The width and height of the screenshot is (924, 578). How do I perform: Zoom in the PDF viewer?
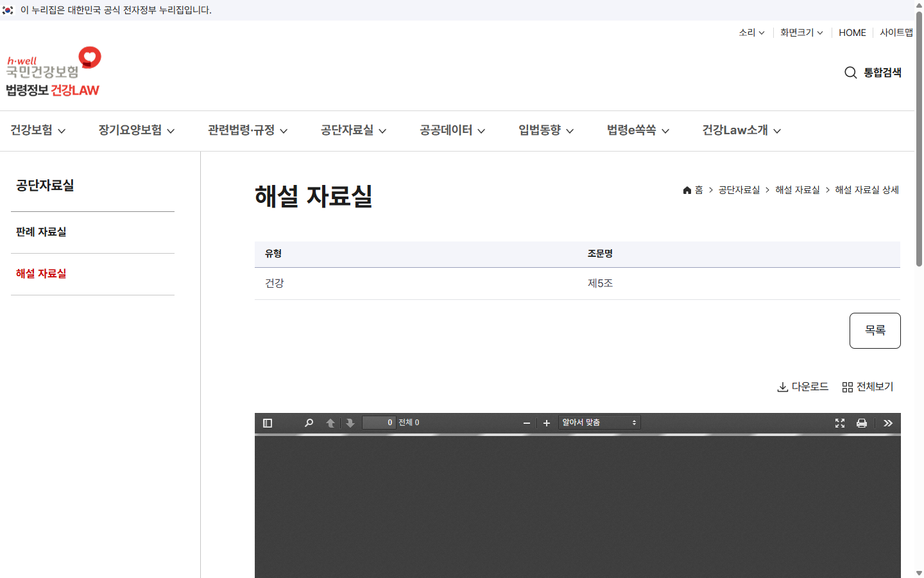pos(547,423)
